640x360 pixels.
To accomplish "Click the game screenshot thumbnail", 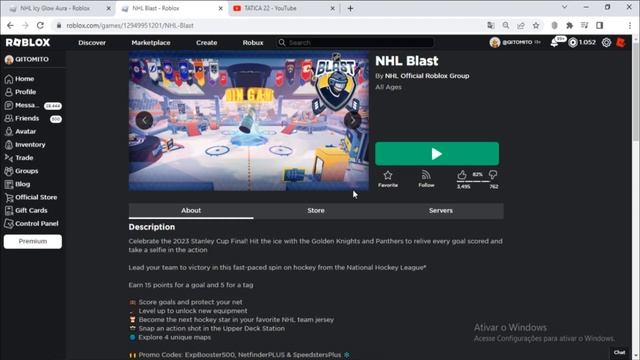I will click(249, 121).
